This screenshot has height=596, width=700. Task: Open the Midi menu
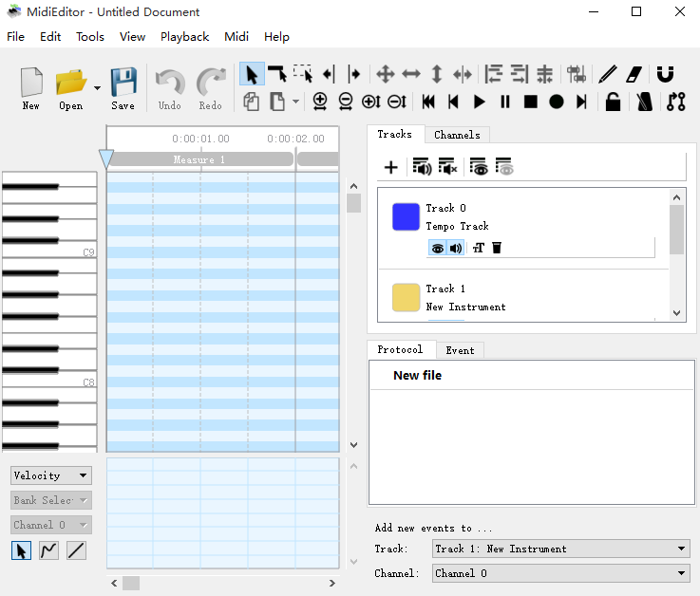click(x=236, y=37)
